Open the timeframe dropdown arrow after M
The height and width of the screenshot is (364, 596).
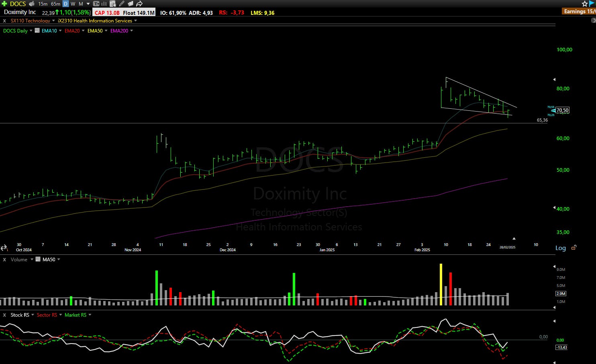88,4
